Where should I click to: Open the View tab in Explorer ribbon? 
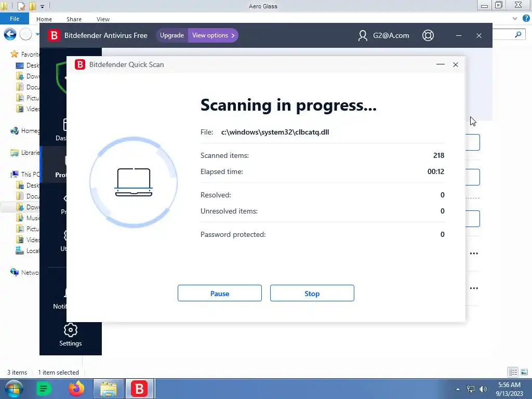click(x=103, y=19)
